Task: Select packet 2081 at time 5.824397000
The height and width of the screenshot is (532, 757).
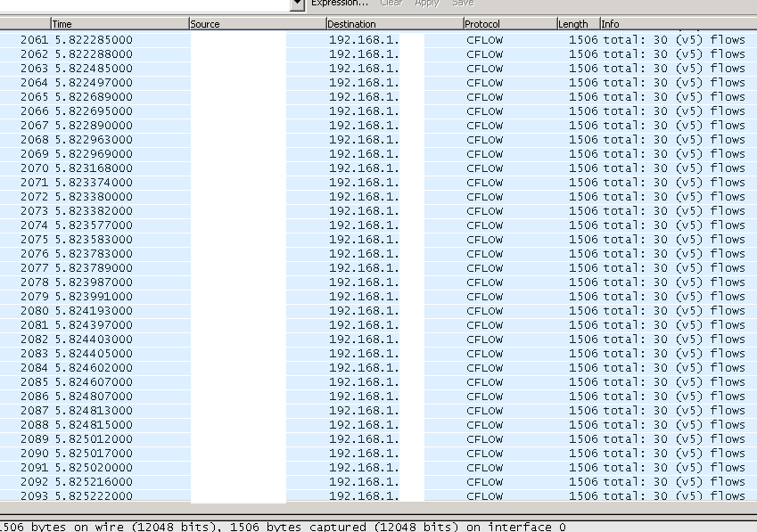Action: [378, 324]
